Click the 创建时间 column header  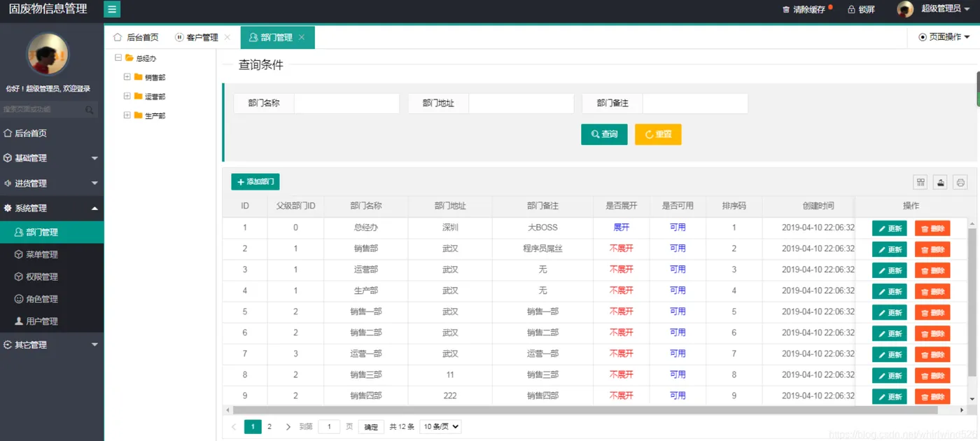click(x=818, y=206)
